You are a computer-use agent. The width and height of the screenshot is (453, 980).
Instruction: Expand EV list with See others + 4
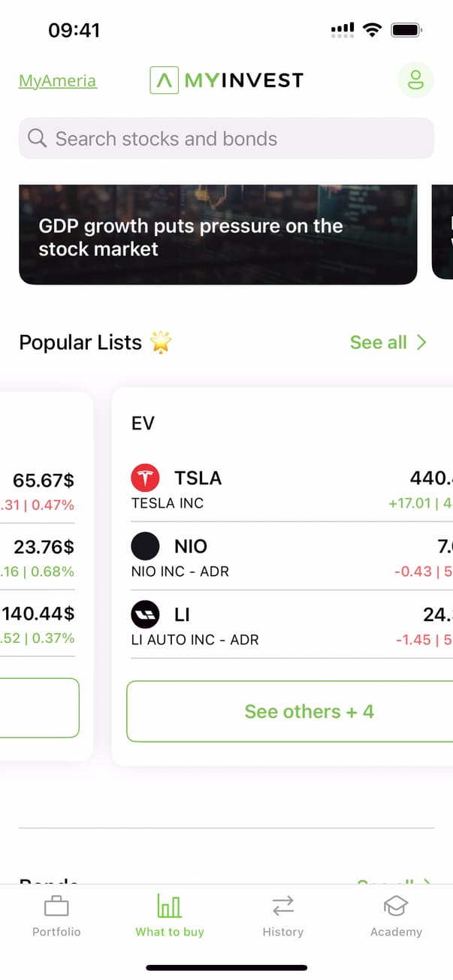coord(309,711)
